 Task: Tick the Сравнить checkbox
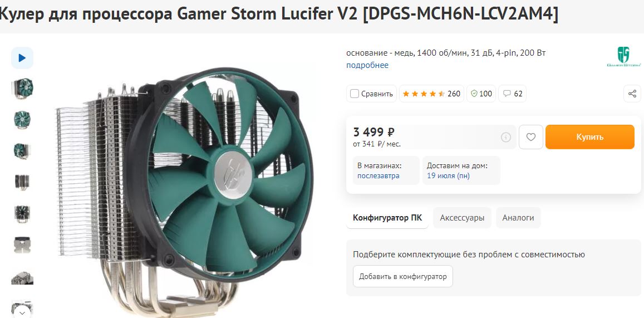tap(355, 94)
